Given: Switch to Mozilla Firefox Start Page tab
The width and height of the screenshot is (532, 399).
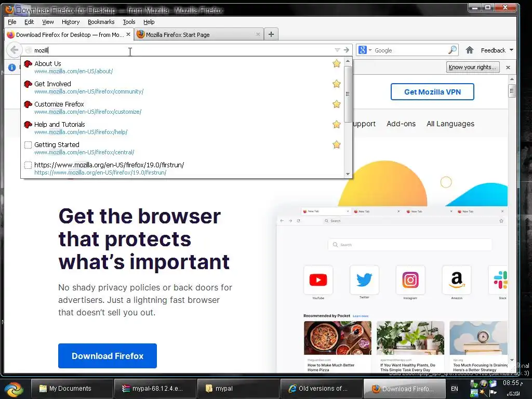Looking at the screenshot, I should (199, 34).
